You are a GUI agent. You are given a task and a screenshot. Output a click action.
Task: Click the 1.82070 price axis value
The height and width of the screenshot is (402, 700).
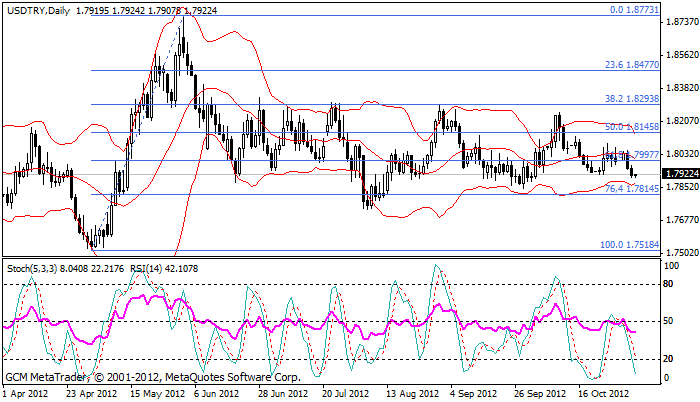click(682, 121)
